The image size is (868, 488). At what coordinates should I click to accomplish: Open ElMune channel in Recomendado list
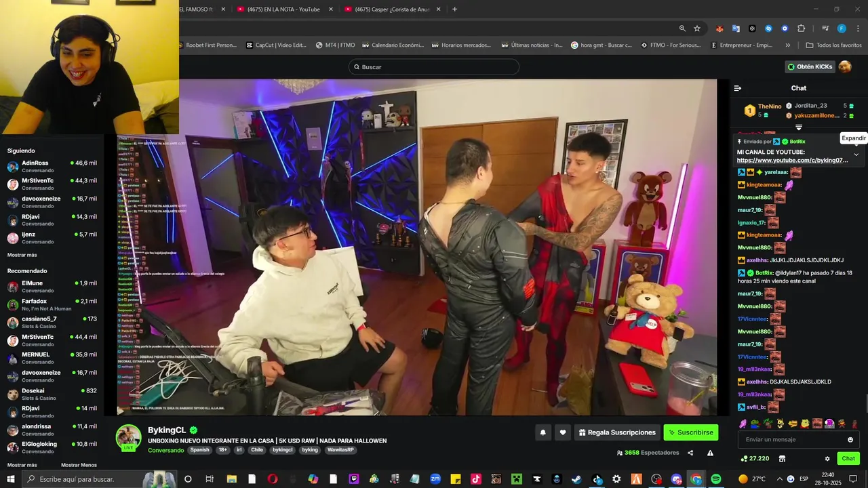[52, 287]
